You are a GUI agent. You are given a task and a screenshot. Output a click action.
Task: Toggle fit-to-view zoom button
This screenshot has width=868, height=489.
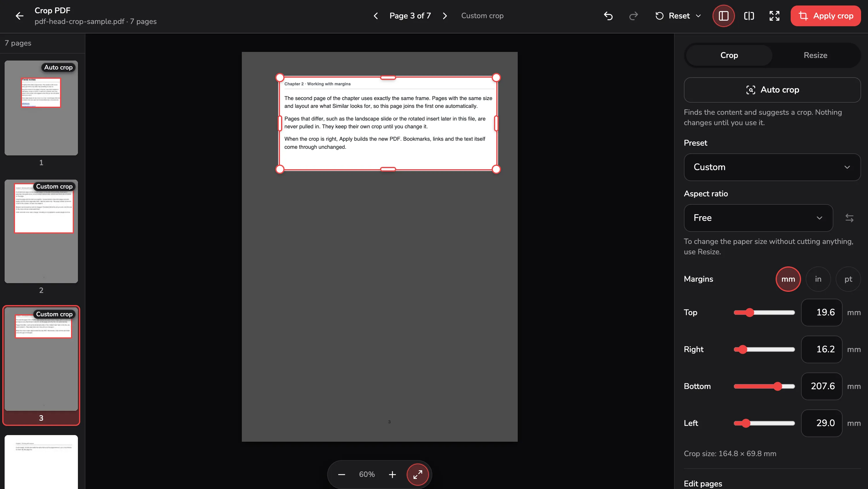point(418,475)
